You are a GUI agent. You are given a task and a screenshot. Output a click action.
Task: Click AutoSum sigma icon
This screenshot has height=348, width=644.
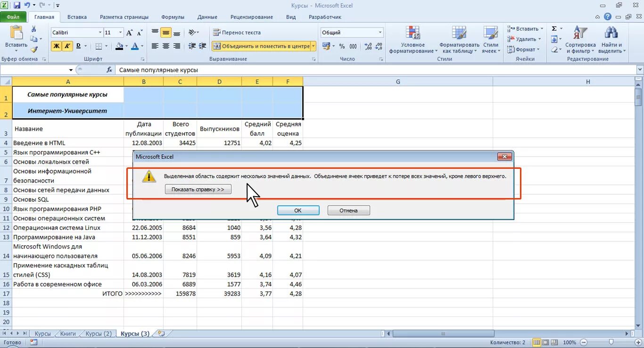pos(554,29)
